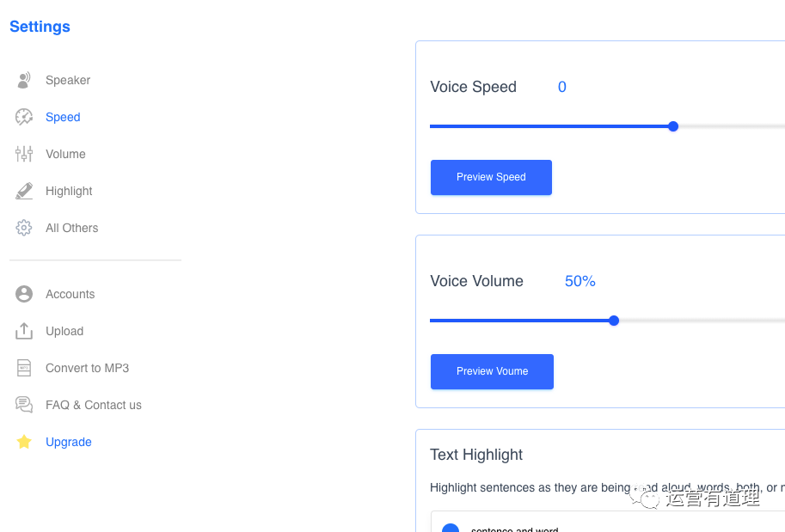Image resolution: width=785 pixels, height=532 pixels.
Task: Click the Volume sliders icon
Action: [24, 154]
